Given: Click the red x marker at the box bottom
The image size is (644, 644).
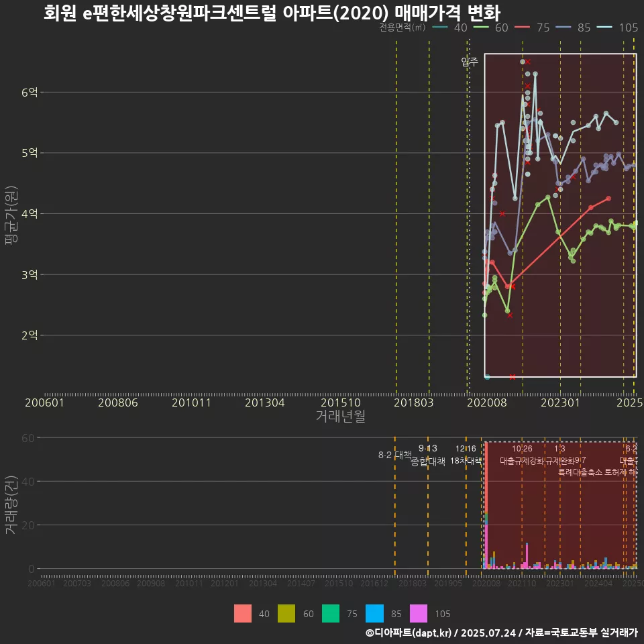Looking at the screenshot, I should [512, 377].
